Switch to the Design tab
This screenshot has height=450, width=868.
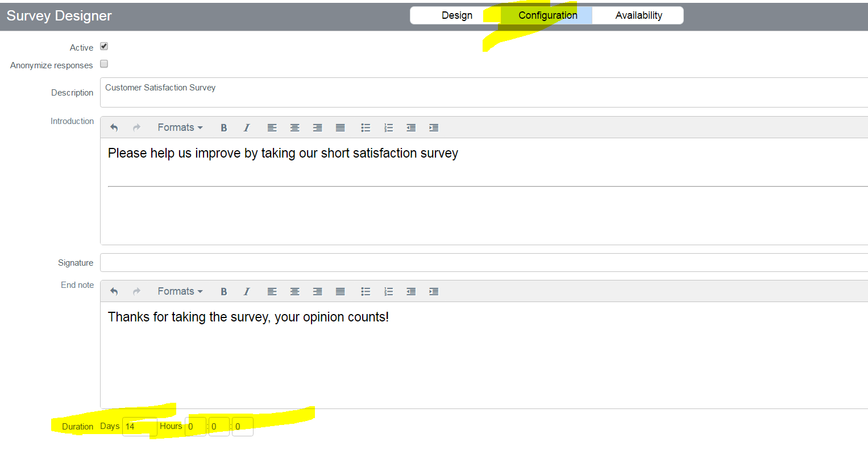pos(456,15)
